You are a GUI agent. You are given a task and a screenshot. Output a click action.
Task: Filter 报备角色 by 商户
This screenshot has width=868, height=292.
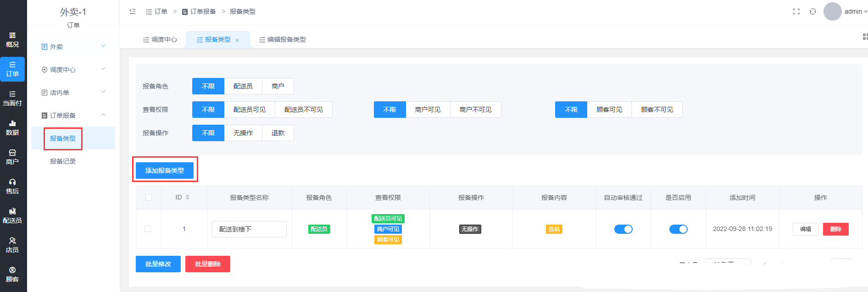coord(278,86)
